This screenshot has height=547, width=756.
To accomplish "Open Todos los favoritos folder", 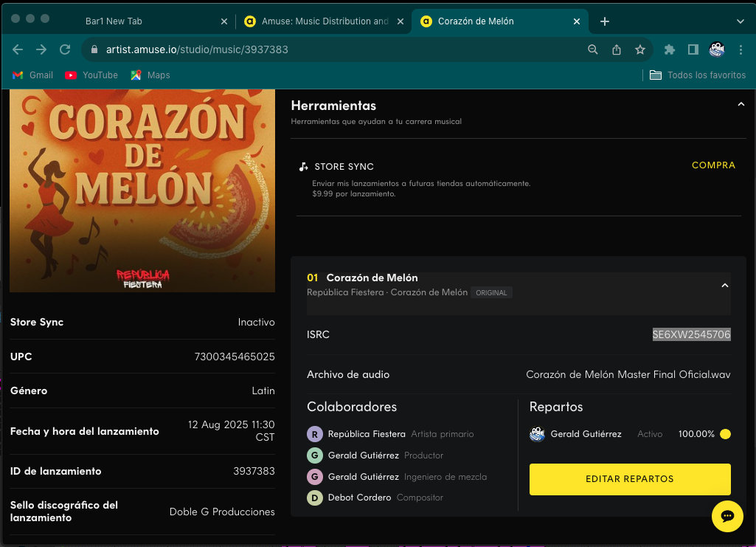I will click(698, 75).
